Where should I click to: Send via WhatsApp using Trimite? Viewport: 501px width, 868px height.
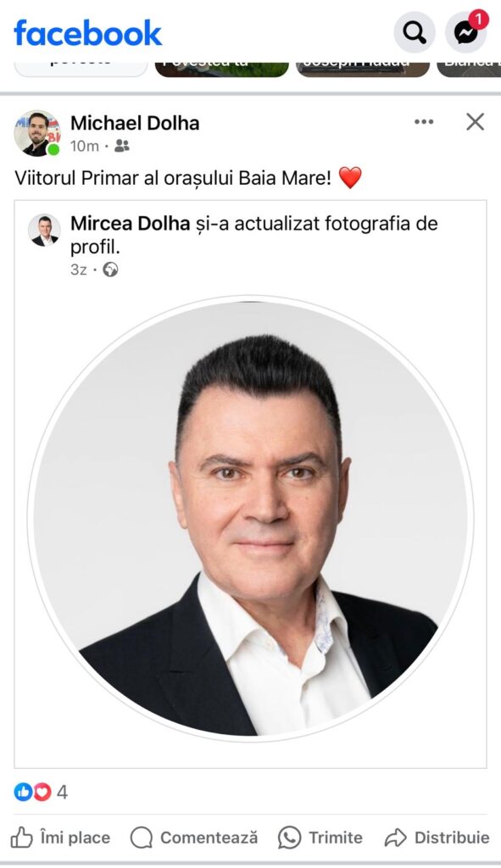(320, 837)
